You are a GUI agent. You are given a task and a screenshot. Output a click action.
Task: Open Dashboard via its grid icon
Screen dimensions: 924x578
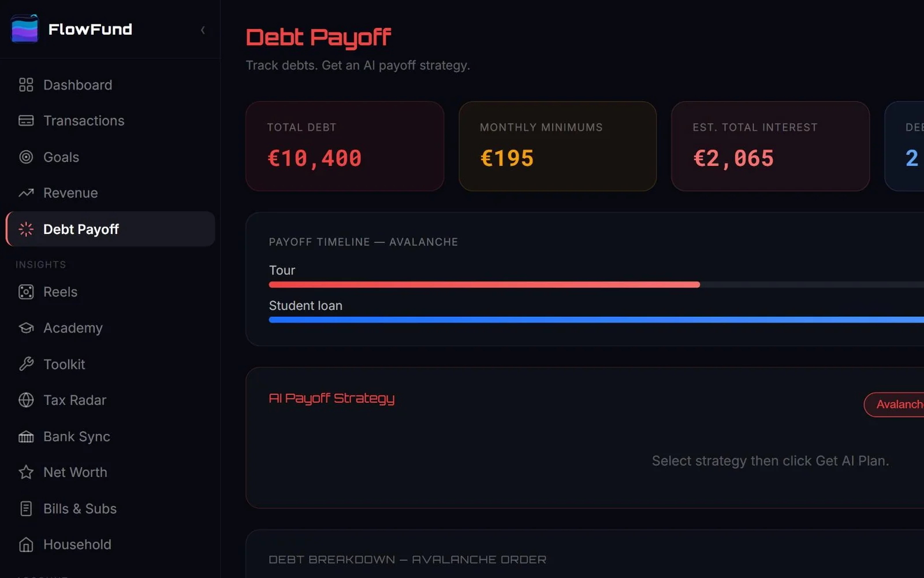click(26, 85)
